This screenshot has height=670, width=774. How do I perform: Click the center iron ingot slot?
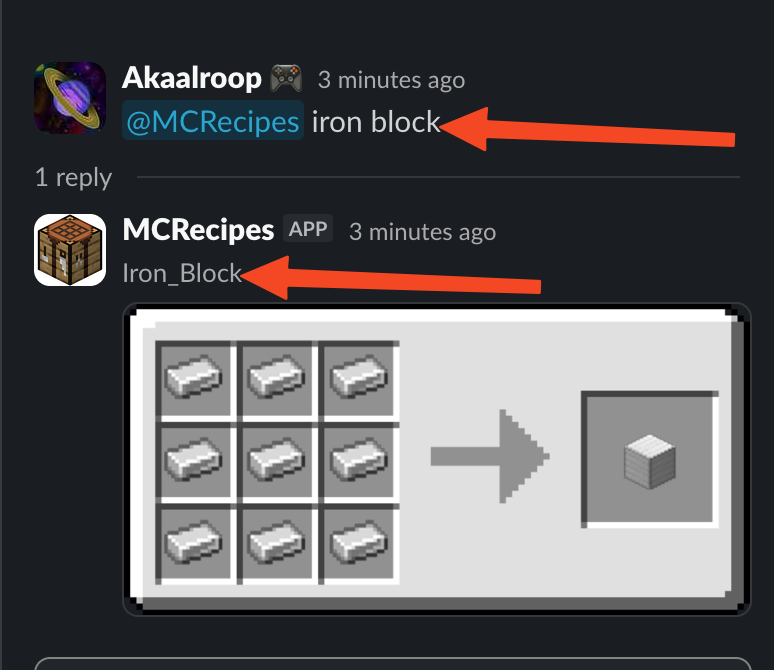[277, 462]
